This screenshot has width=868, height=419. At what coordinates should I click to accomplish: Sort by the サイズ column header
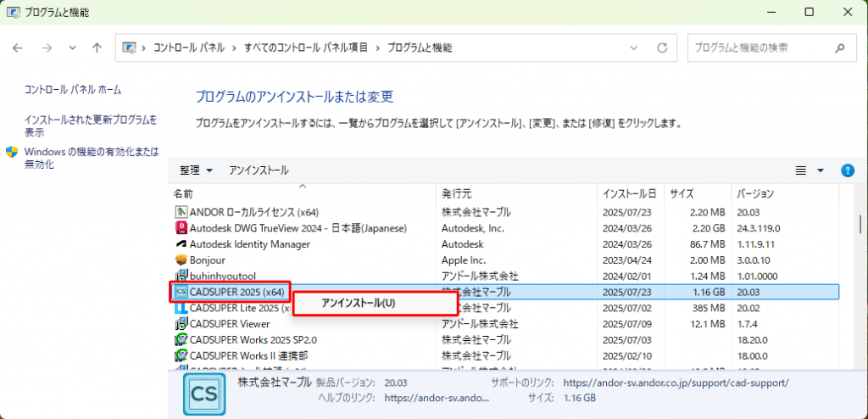[x=698, y=194]
